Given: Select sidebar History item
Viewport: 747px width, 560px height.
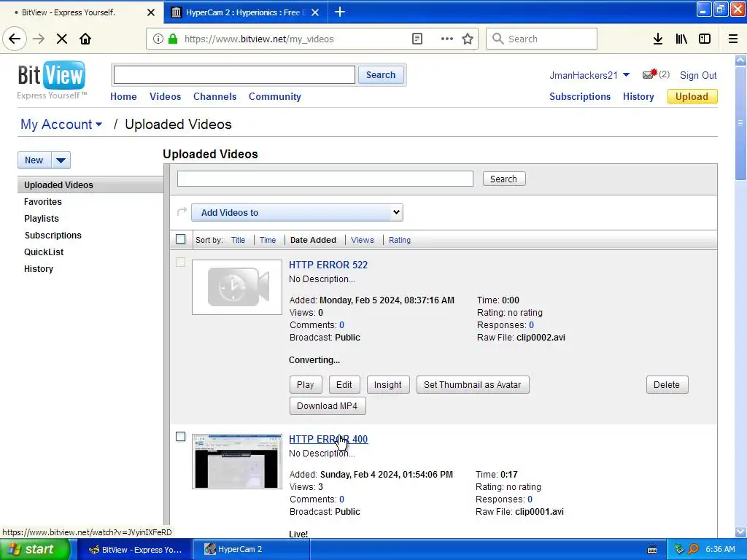Looking at the screenshot, I should 39,269.
